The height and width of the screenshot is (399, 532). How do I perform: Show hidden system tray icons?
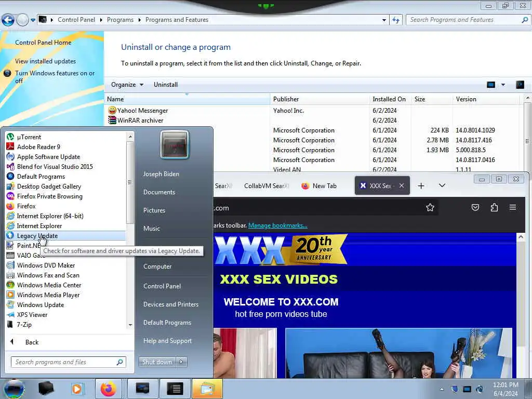[442, 389]
